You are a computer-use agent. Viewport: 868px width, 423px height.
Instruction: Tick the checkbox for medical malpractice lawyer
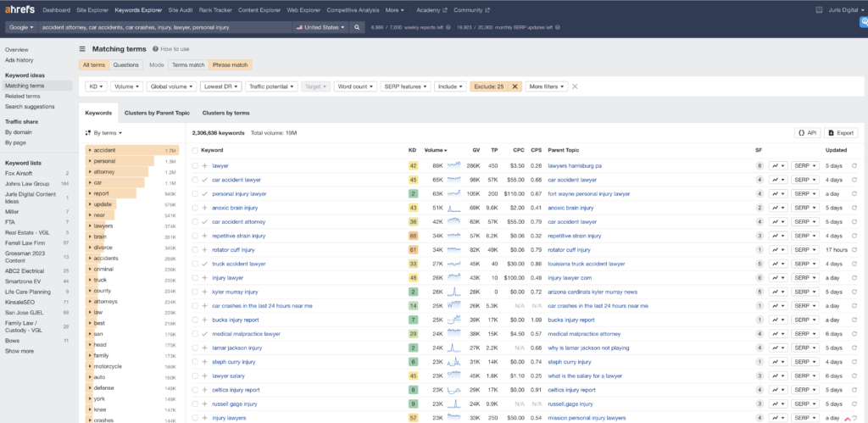[x=195, y=334]
